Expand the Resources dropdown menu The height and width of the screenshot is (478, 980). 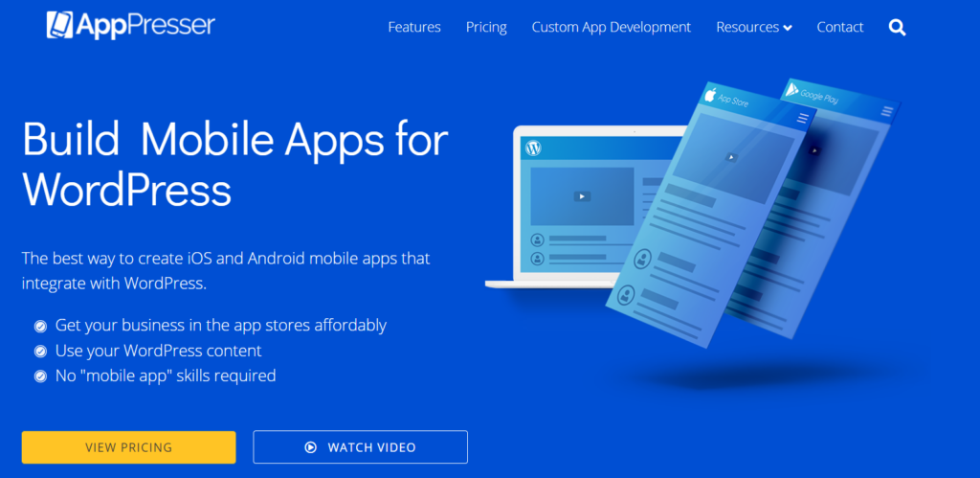coord(753,28)
